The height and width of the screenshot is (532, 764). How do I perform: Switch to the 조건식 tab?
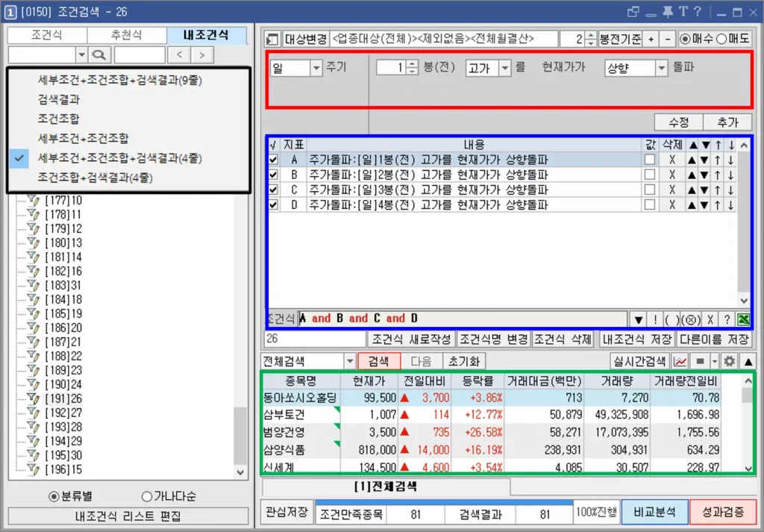tap(47, 35)
